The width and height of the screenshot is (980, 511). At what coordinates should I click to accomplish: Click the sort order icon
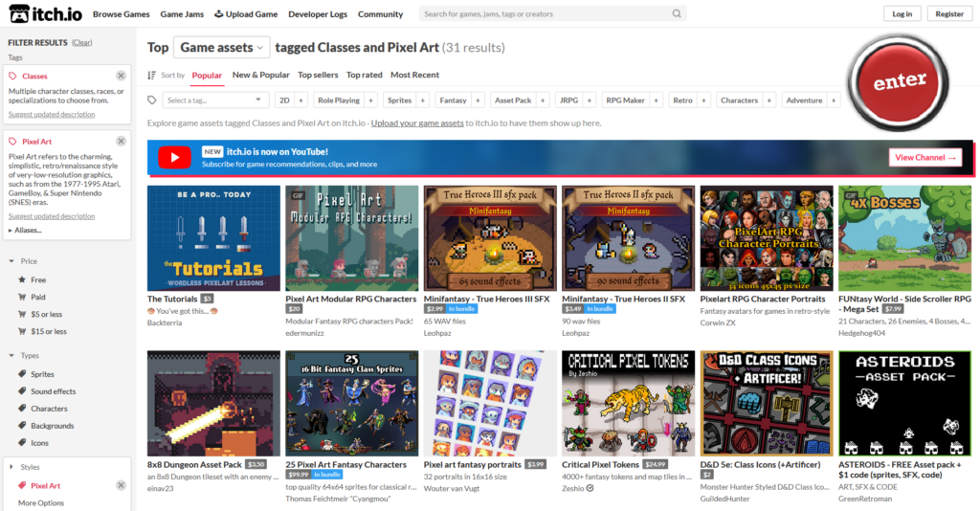pos(151,75)
